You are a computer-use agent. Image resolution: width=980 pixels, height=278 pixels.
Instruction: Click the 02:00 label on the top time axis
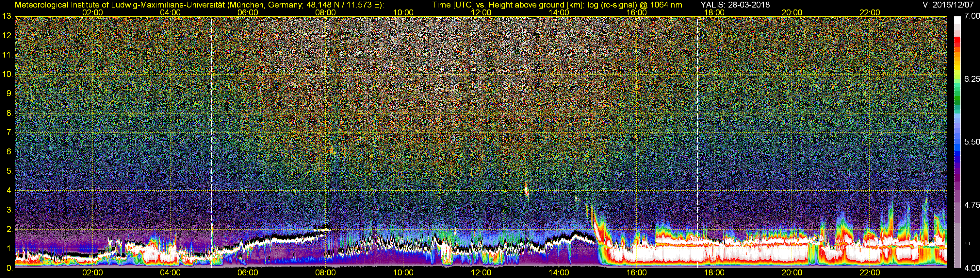pyautogui.click(x=92, y=12)
